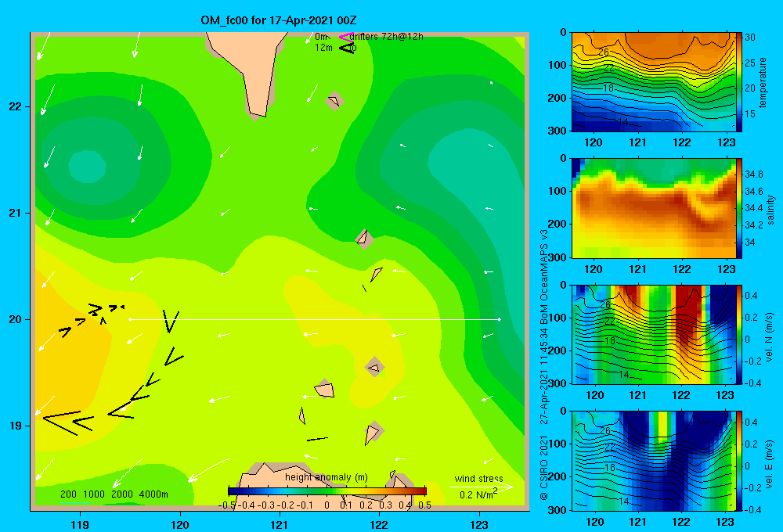Click the 'height anomaly (m)' label
The image size is (783, 532).
coord(326,477)
